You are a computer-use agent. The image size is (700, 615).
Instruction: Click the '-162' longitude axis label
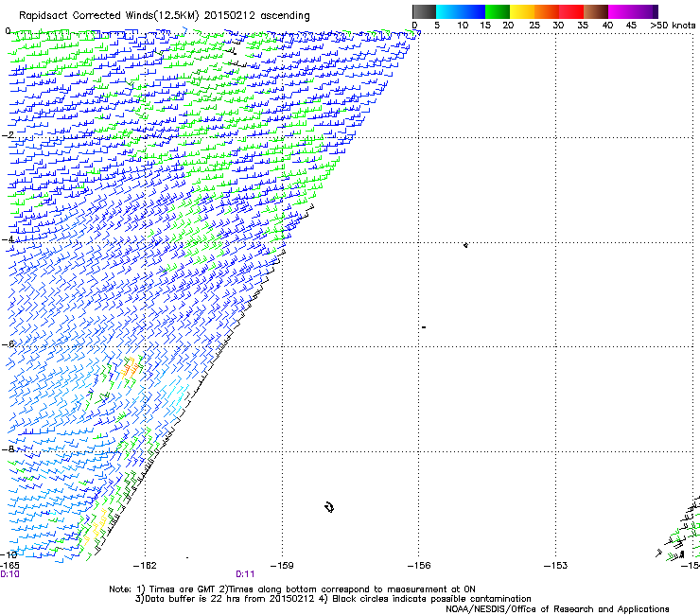point(145,566)
